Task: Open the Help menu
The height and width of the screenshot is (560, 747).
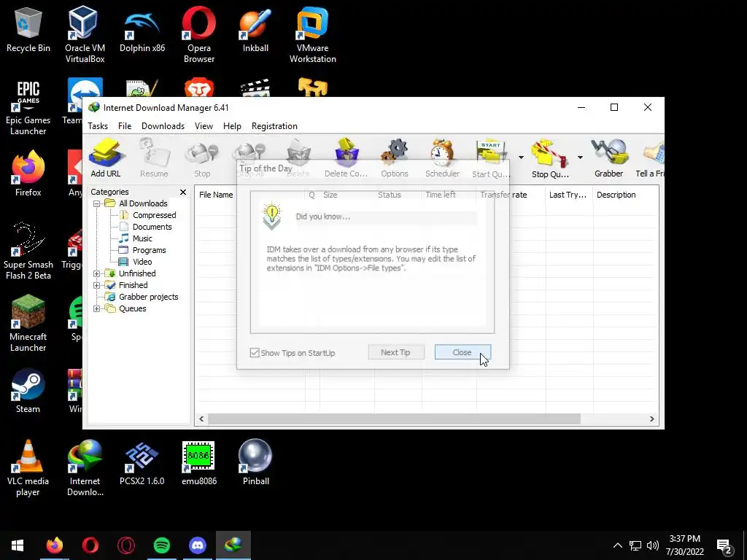Action: [x=232, y=126]
